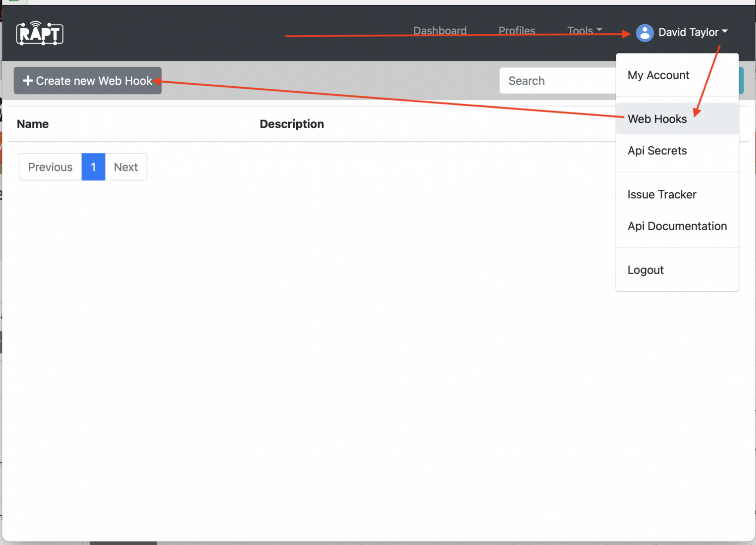The image size is (756, 545).
Task: Select Web Hooks in the user menu
Action: tap(657, 119)
